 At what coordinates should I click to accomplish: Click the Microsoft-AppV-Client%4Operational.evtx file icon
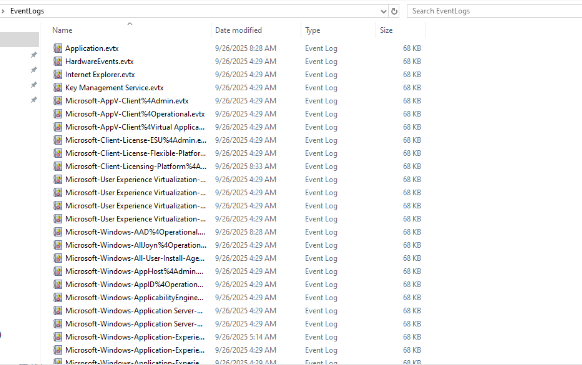(58, 114)
